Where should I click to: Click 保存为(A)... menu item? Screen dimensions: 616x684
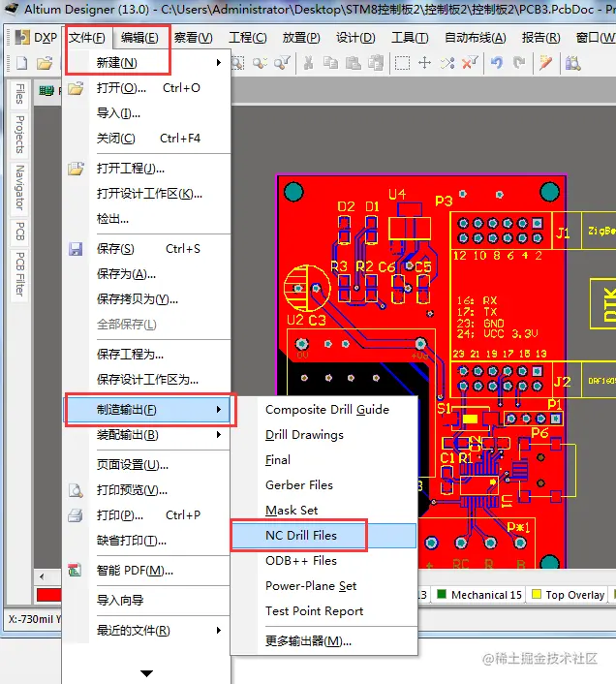pyautogui.click(x=147, y=274)
